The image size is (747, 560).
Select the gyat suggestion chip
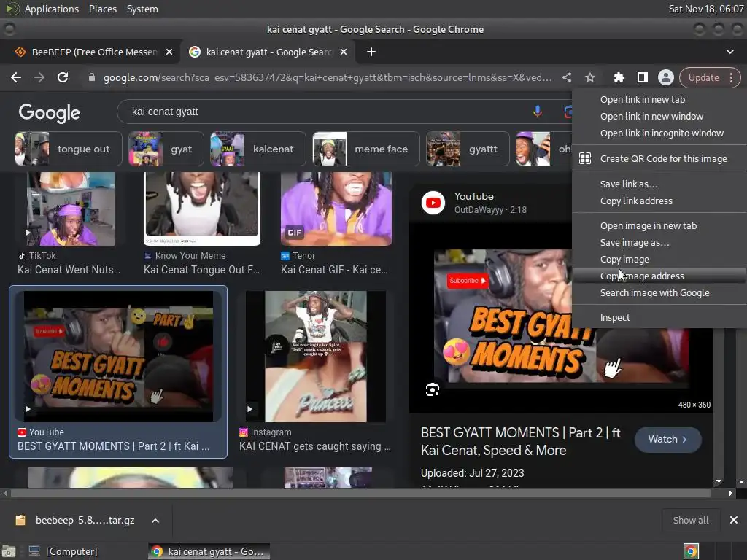(166, 149)
